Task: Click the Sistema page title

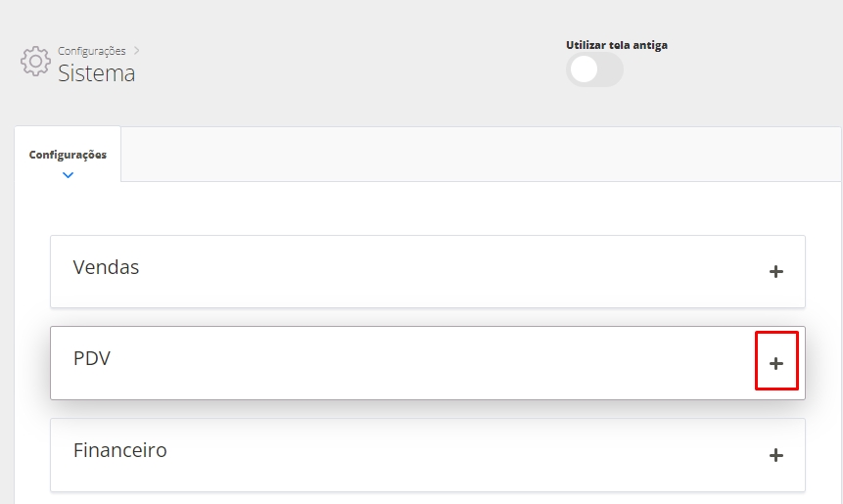Action: point(97,73)
